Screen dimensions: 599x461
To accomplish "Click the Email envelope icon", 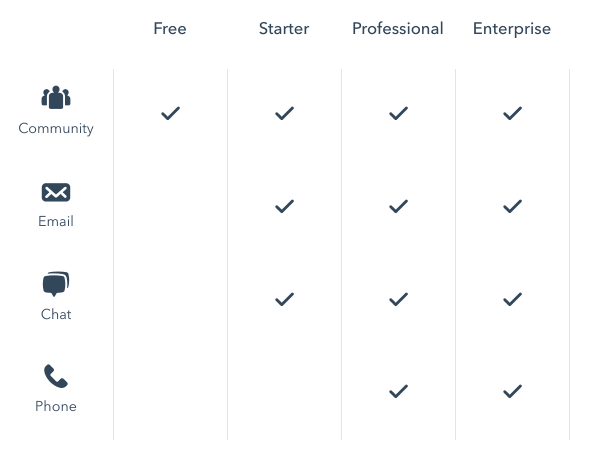I will pos(56,192).
